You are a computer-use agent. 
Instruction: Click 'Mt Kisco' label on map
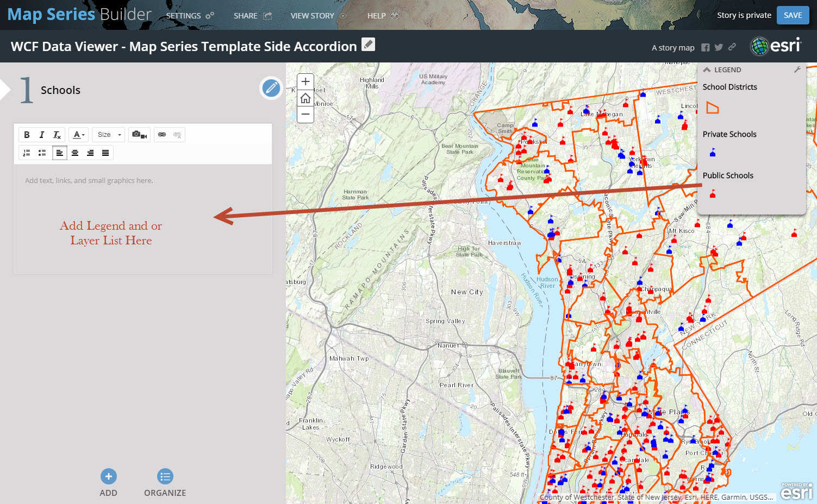(682, 231)
